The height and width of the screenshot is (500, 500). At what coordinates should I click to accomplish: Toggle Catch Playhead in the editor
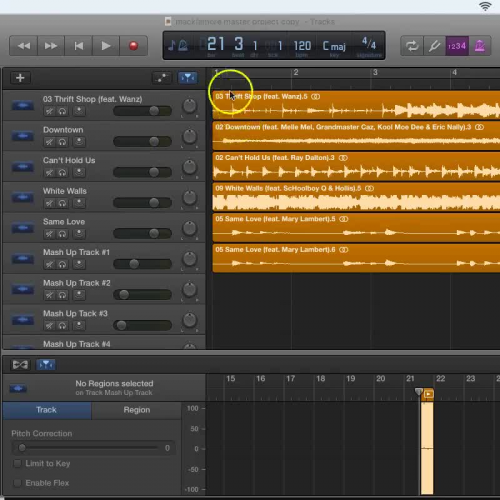tap(46, 365)
